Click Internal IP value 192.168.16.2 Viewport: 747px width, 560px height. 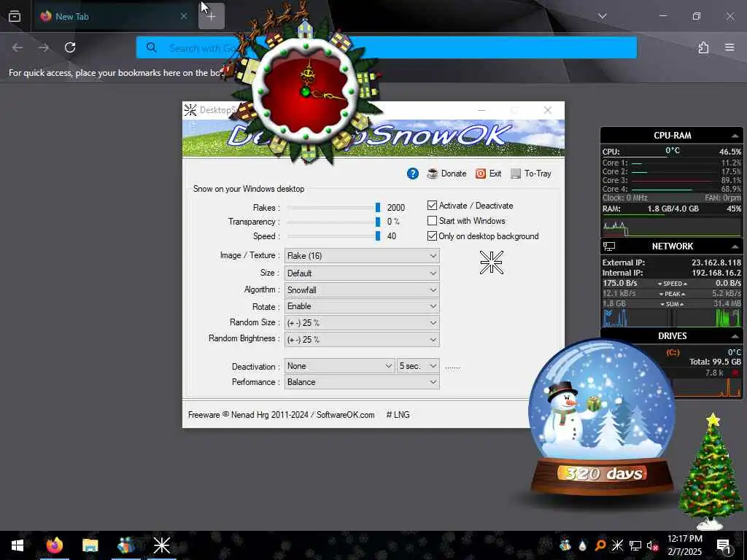pyautogui.click(x=716, y=273)
